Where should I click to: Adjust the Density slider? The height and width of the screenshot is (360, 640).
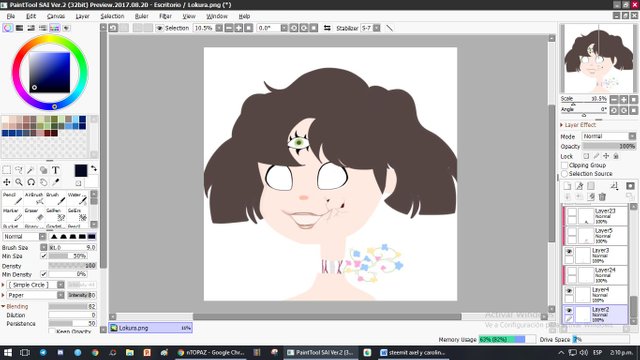(72, 265)
